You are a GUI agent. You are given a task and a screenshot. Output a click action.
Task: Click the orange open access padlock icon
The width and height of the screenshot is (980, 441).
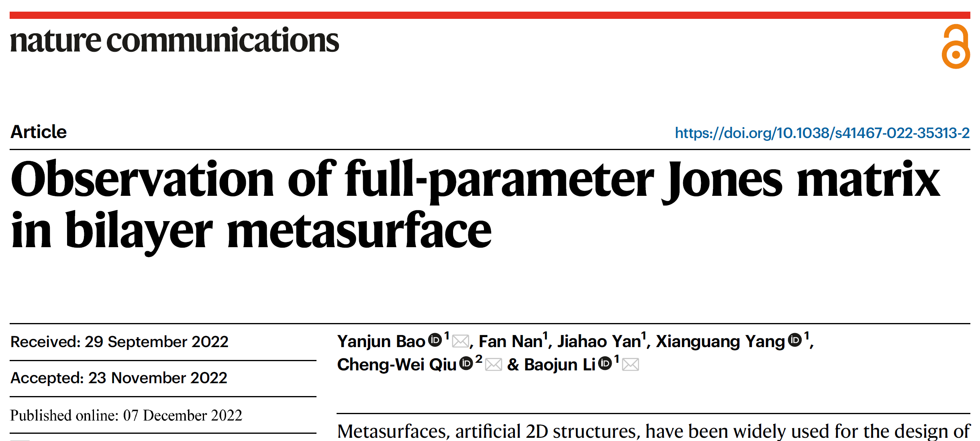click(955, 47)
